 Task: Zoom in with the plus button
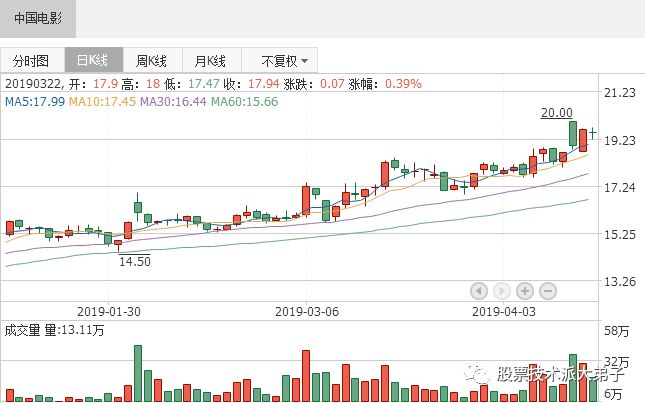tap(525, 291)
